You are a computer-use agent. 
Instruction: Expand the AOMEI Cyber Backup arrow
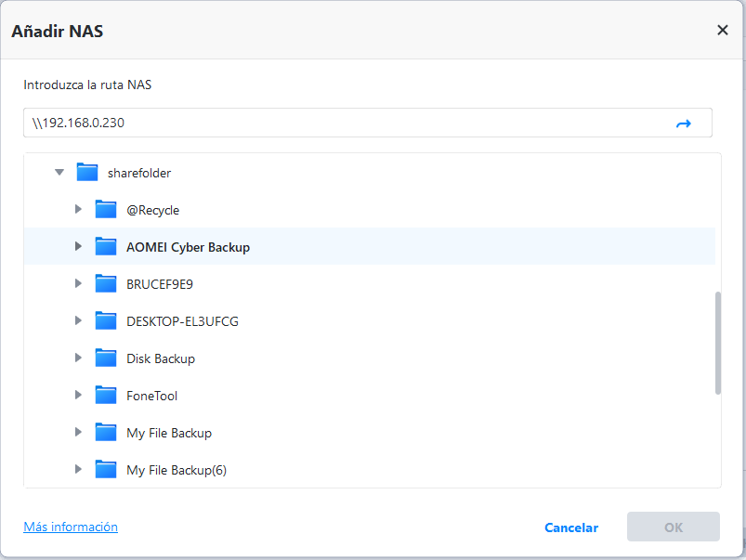(79, 246)
